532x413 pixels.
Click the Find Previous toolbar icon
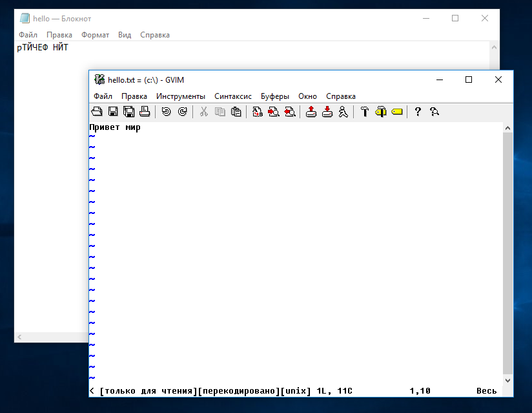pyautogui.click(x=290, y=111)
